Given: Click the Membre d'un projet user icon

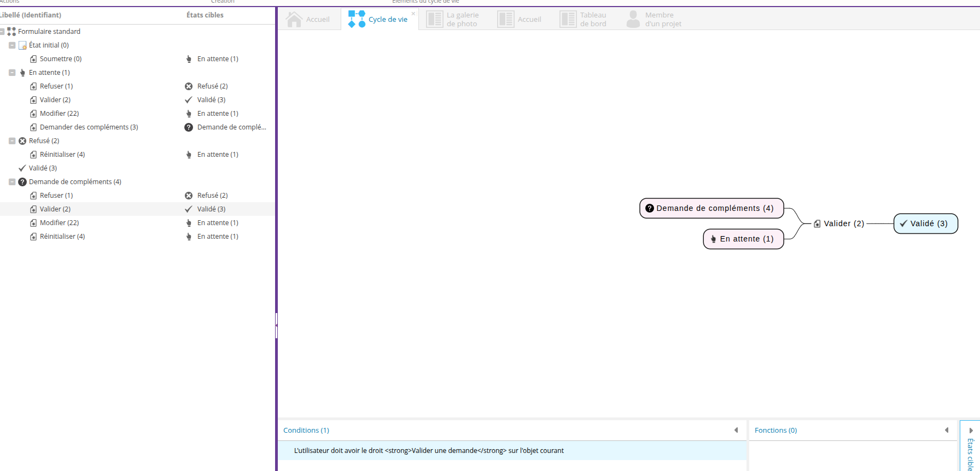Looking at the screenshot, I should [633, 19].
